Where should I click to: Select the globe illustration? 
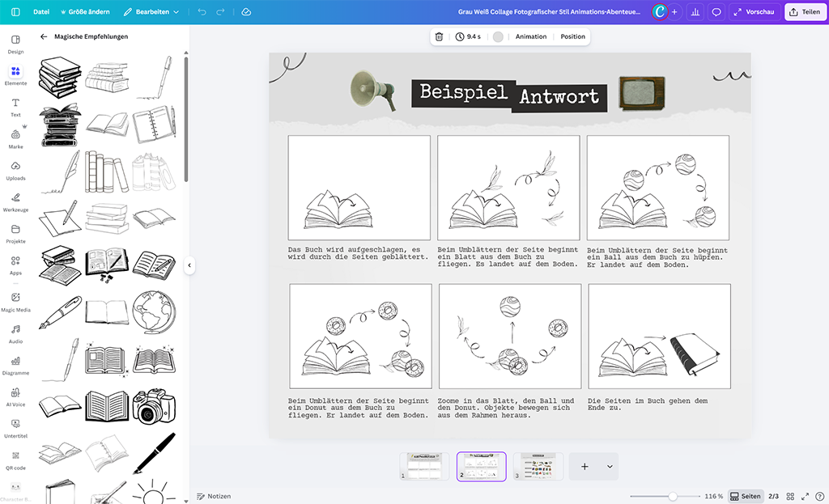pyautogui.click(x=154, y=311)
